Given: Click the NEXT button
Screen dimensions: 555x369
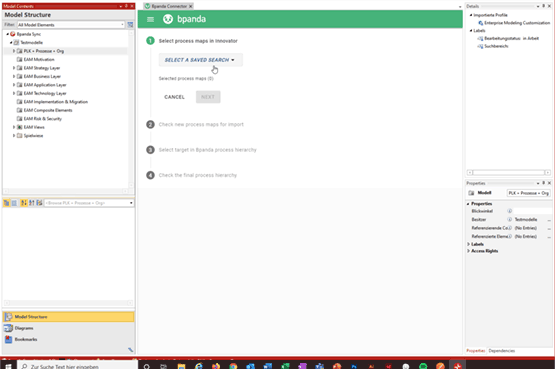Looking at the screenshot, I should click(x=208, y=97).
